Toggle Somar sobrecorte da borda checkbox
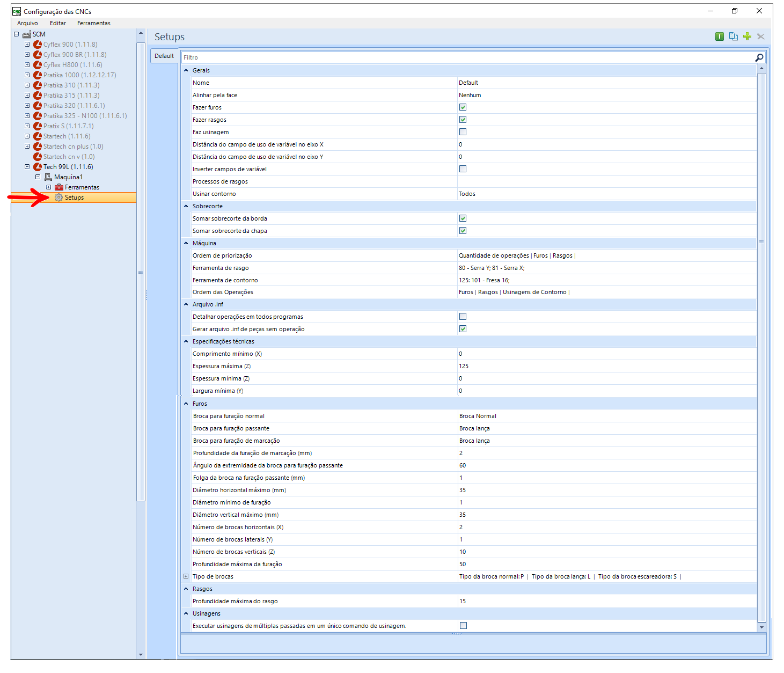 tap(463, 218)
